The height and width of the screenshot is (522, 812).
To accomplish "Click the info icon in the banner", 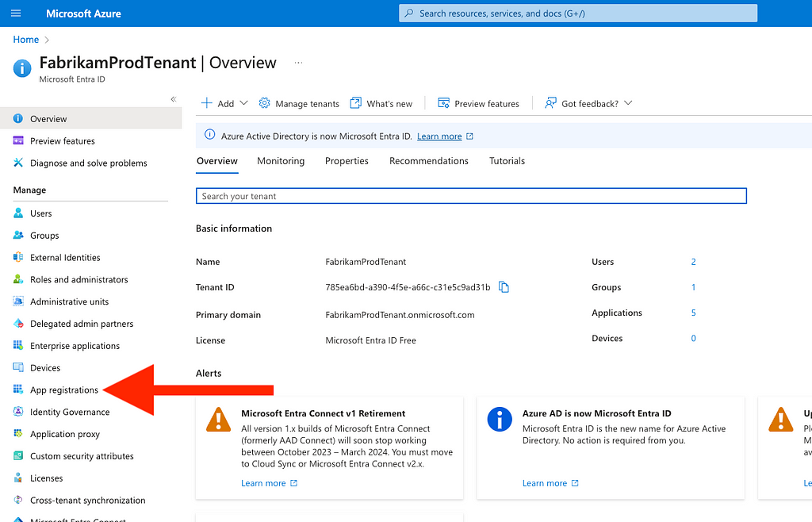I will pos(209,135).
